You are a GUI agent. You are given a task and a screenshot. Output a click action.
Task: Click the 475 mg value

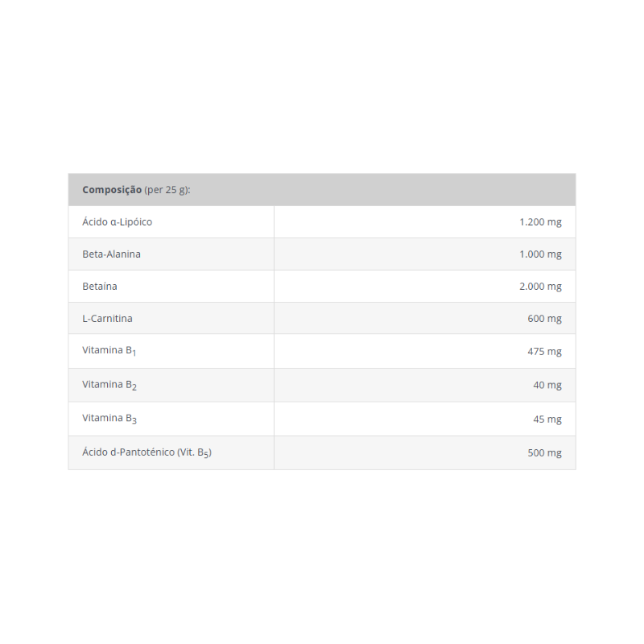544,351
